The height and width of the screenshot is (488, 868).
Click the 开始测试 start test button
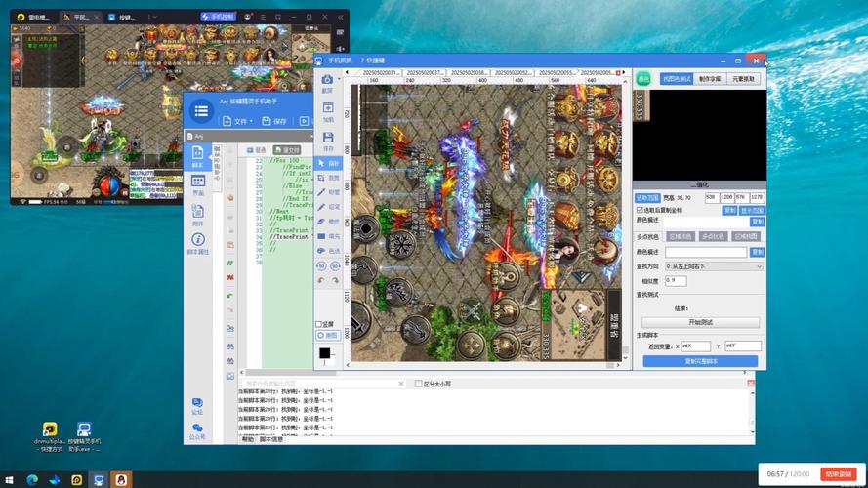pyautogui.click(x=699, y=322)
